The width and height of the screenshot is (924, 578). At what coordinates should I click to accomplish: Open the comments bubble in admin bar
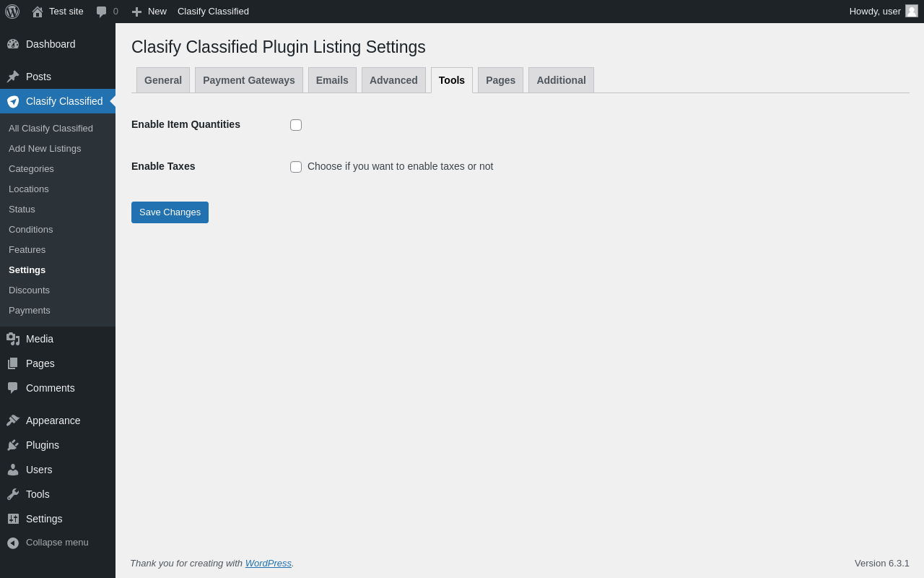coord(102,12)
